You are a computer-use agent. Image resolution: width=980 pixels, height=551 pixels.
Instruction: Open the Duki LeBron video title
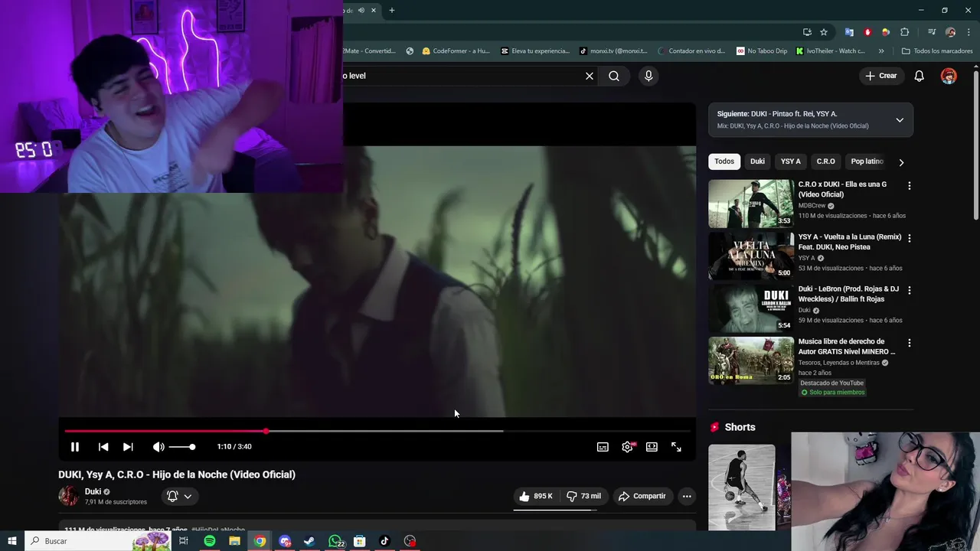pos(848,294)
